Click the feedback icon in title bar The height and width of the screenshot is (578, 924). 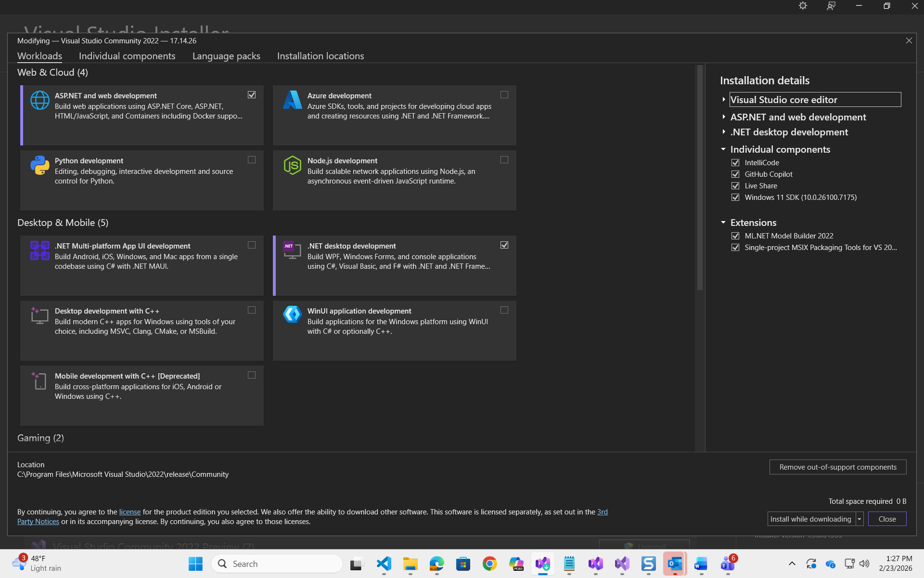pyautogui.click(x=831, y=6)
